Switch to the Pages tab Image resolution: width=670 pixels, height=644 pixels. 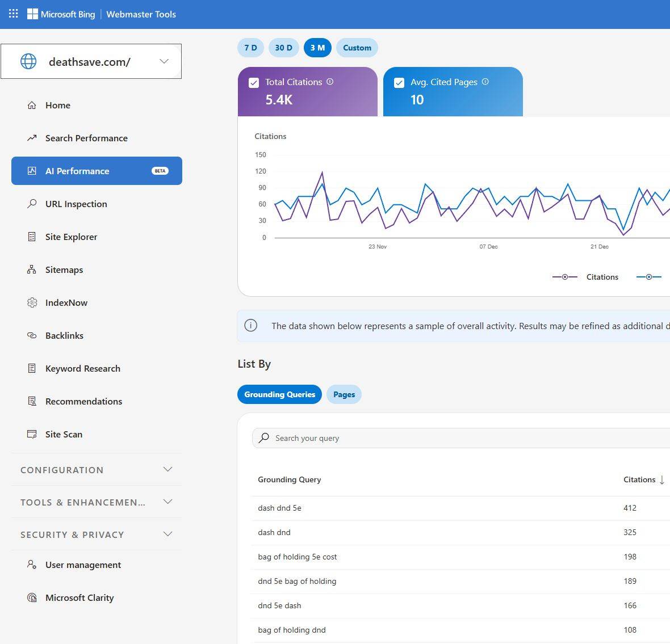pyautogui.click(x=344, y=394)
